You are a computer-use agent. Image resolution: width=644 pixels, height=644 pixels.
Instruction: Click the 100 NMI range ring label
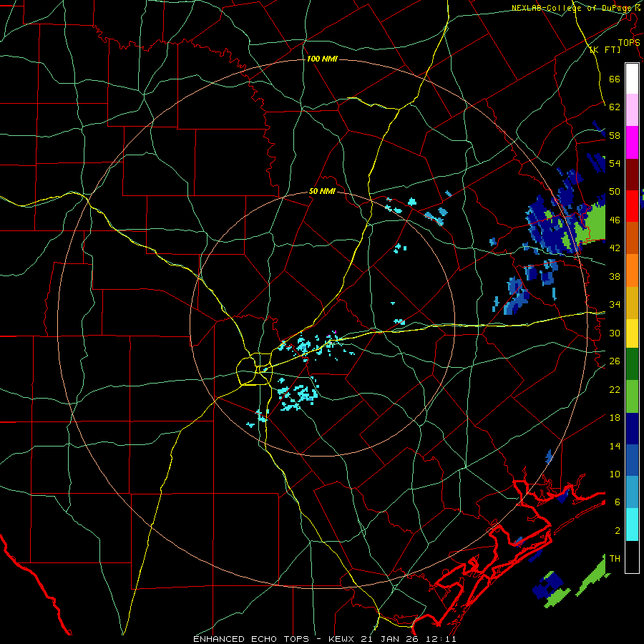click(322, 59)
